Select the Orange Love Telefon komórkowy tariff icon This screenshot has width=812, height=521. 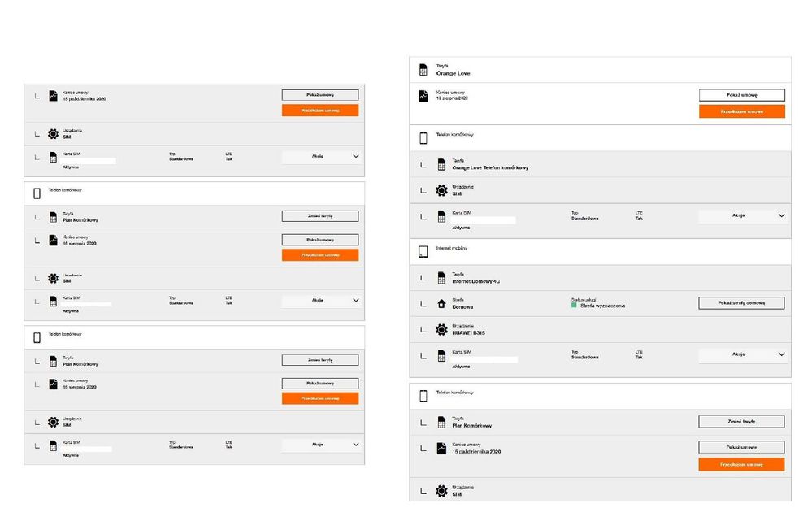click(441, 164)
